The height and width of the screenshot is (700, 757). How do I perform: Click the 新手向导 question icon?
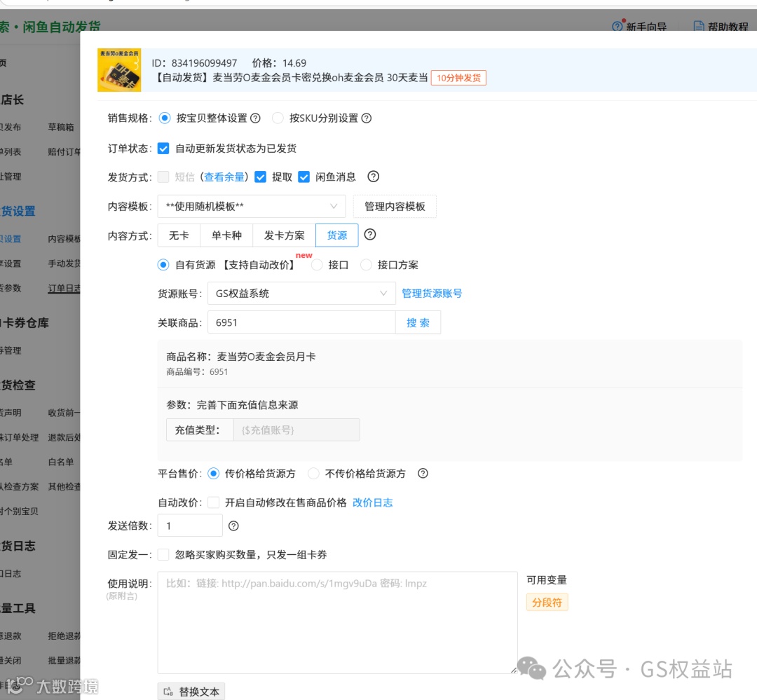coord(617,26)
